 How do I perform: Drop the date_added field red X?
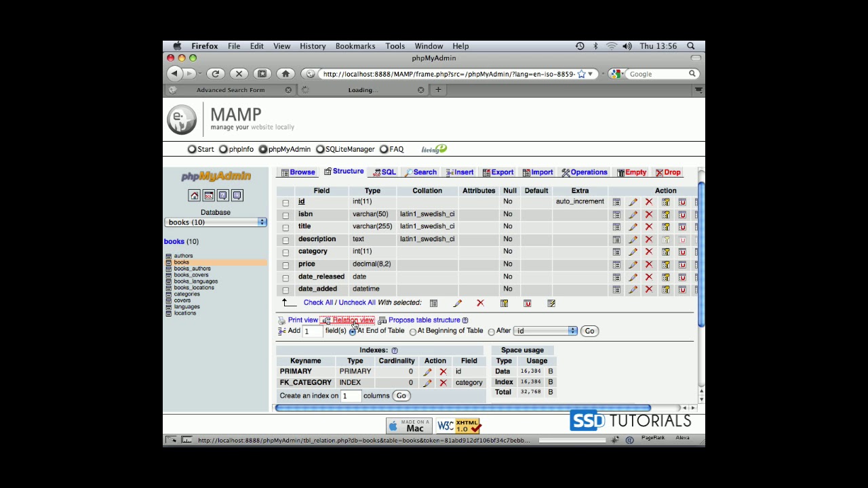pyautogui.click(x=649, y=289)
